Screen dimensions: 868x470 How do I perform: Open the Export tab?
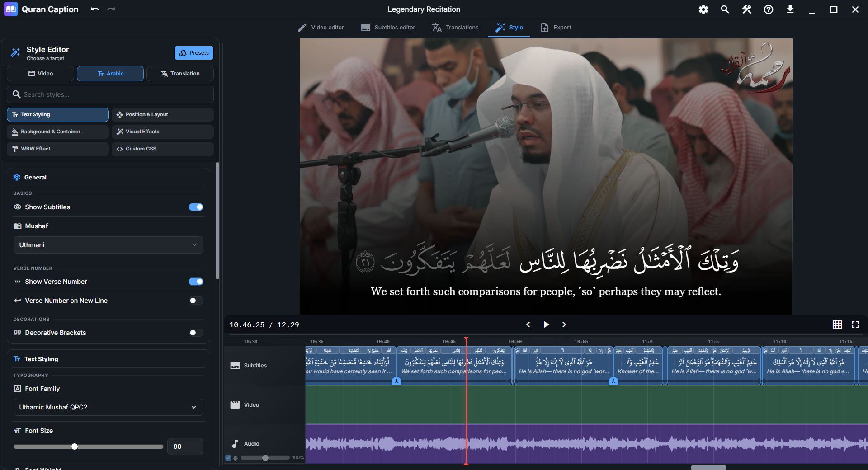pos(556,28)
